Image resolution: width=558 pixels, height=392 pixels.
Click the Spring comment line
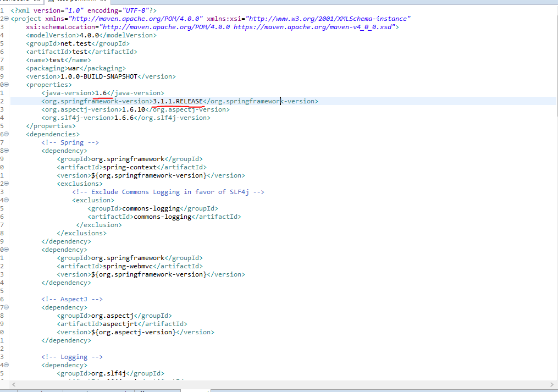pyautogui.click(x=70, y=142)
